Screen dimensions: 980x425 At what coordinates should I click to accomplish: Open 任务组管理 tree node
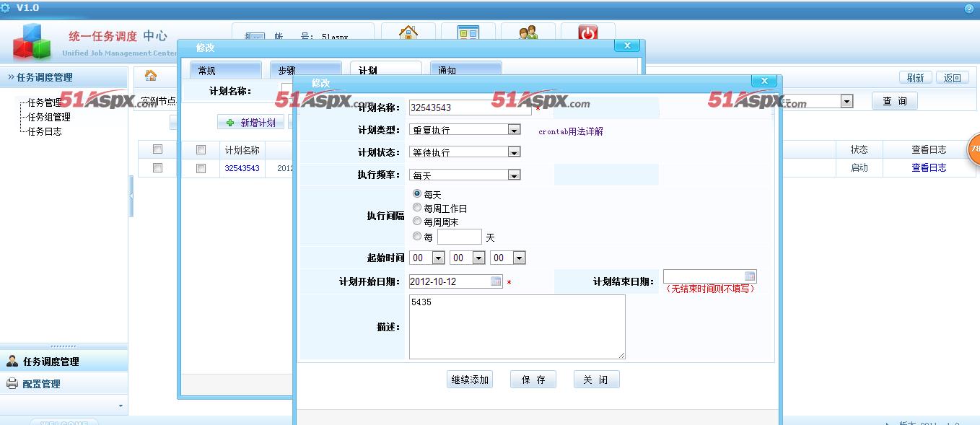[49, 117]
